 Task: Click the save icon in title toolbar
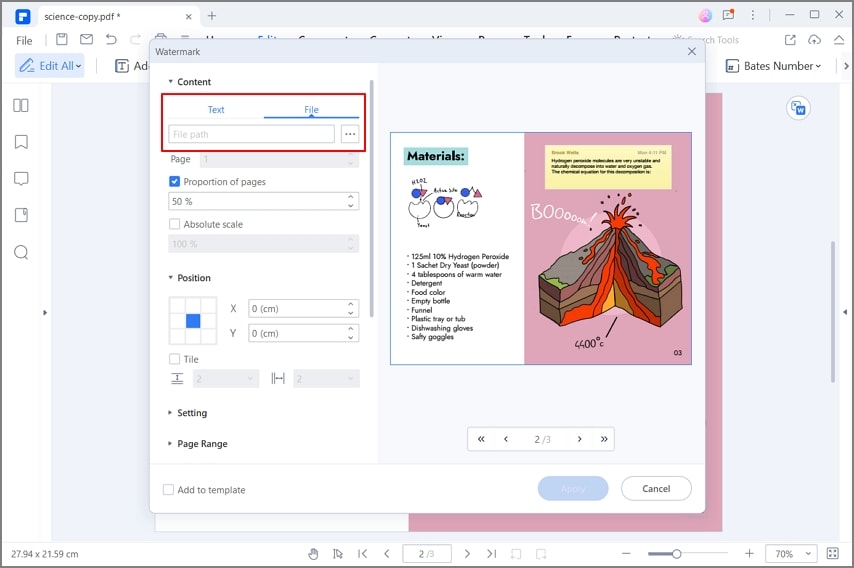(x=62, y=40)
